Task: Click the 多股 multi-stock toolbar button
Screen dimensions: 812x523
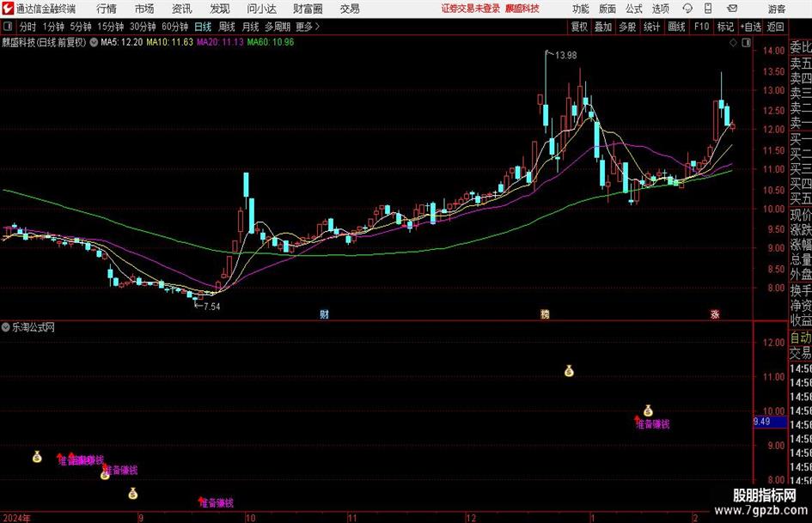Action: 627,27
